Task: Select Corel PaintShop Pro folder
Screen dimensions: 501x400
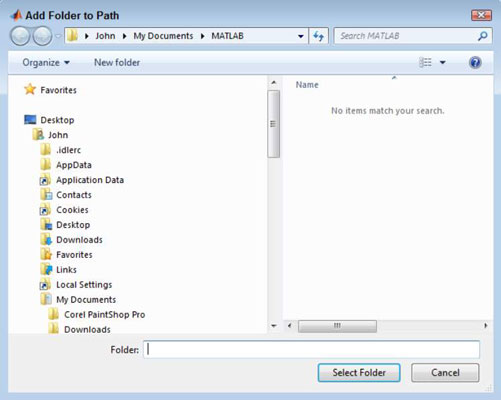Action: 105,315
